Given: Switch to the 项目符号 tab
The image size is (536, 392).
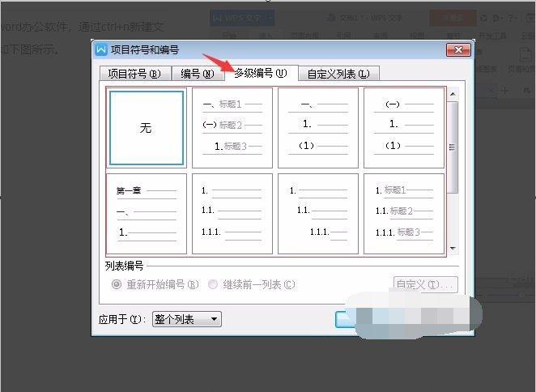Looking at the screenshot, I should (135, 73).
